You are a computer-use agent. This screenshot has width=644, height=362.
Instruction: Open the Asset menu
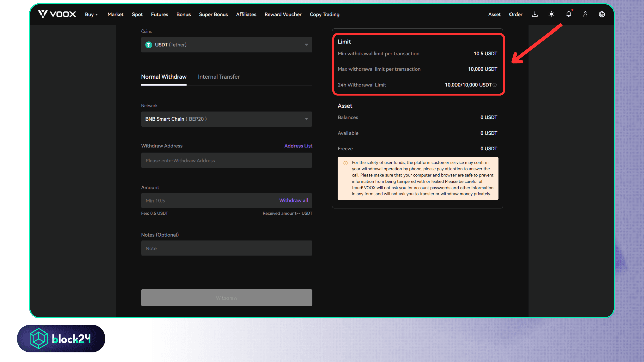tap(494, 14)
